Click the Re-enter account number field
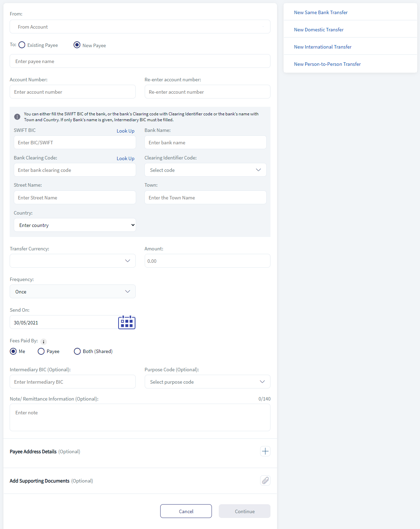Image resolution: width=420 pixels, height=529 pixels. 207,92
